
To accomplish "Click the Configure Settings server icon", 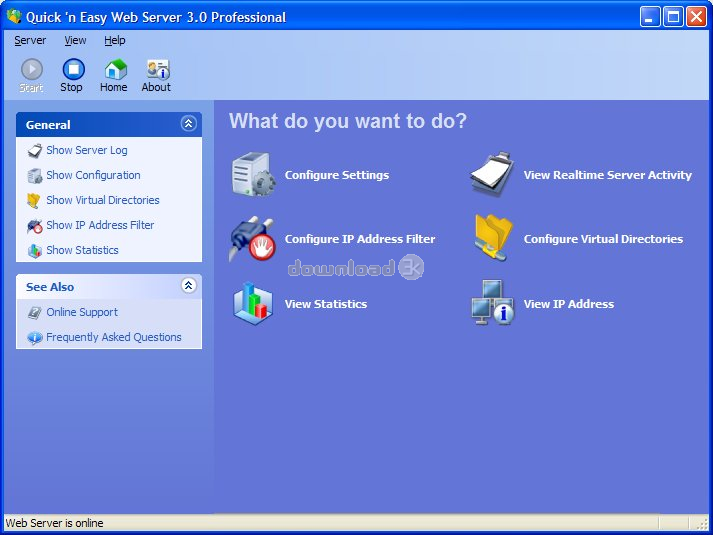I will [253, 175].
